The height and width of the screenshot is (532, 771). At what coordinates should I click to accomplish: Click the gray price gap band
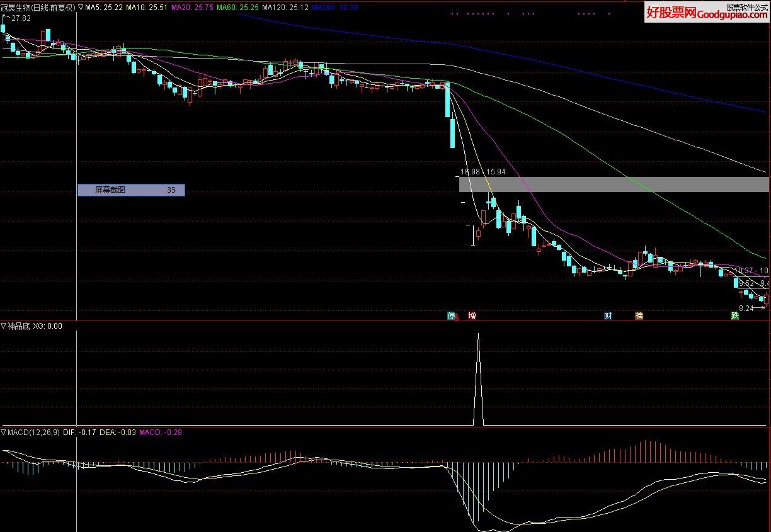click(x=614, y=184)
